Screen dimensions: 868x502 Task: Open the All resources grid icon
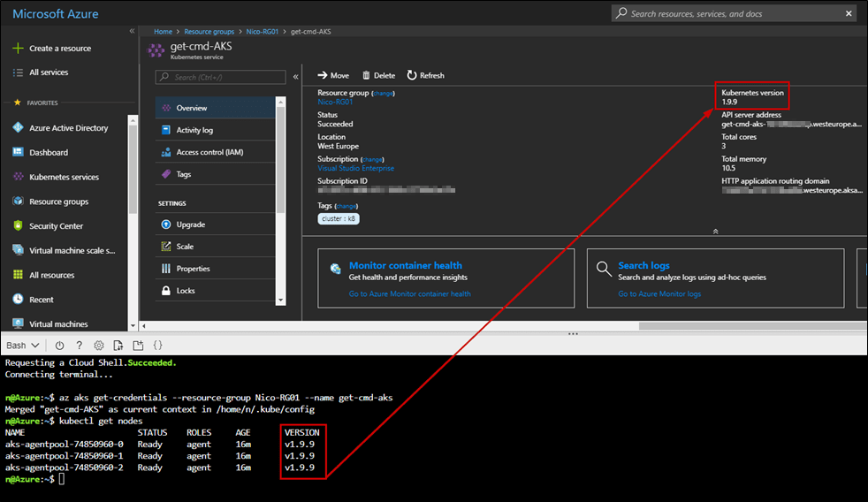coord(18,275)
